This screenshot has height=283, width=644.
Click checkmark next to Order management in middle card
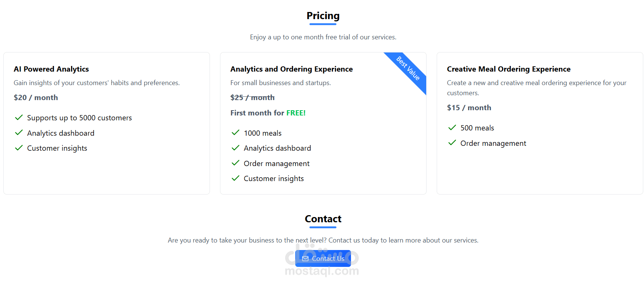[x=235, y=163]
